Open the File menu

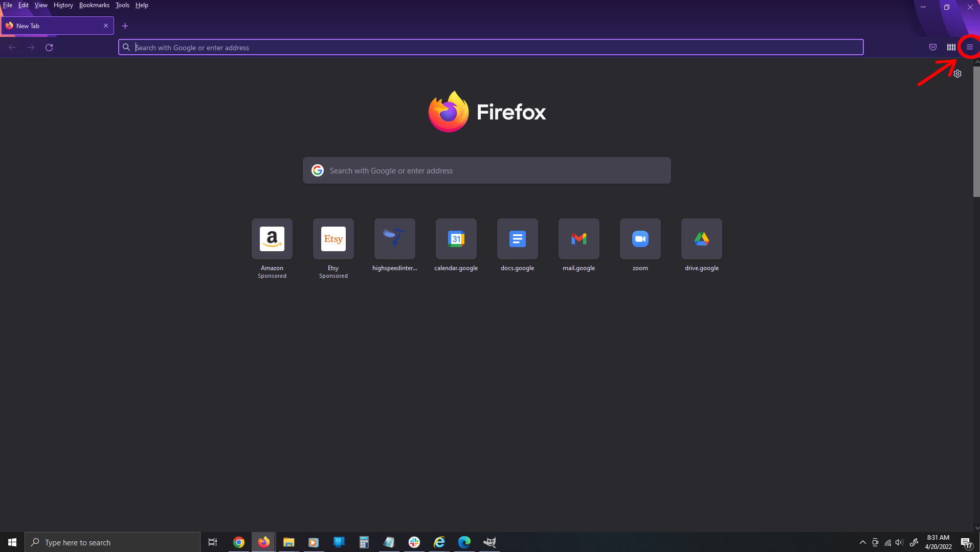pos(8,5)
